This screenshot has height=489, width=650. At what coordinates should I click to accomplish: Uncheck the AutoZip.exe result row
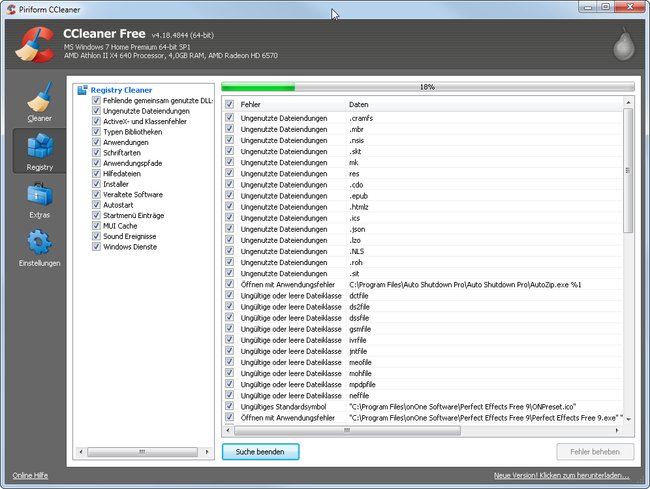229,284
